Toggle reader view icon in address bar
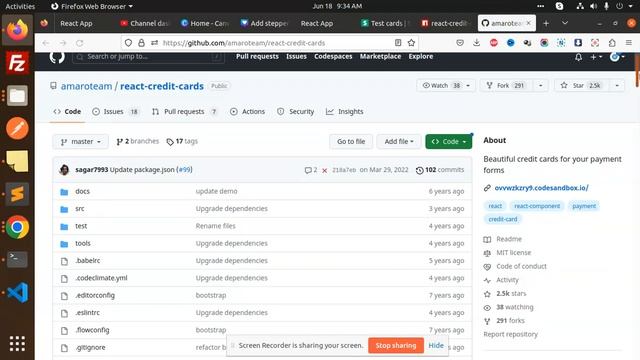Screen dimensions: 640x360 pyautogui.click(x=398, y=43)
